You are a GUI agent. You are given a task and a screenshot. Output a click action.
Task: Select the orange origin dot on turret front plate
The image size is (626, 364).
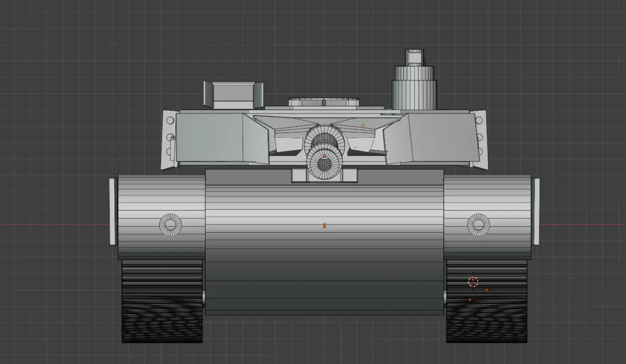(363, 125)
